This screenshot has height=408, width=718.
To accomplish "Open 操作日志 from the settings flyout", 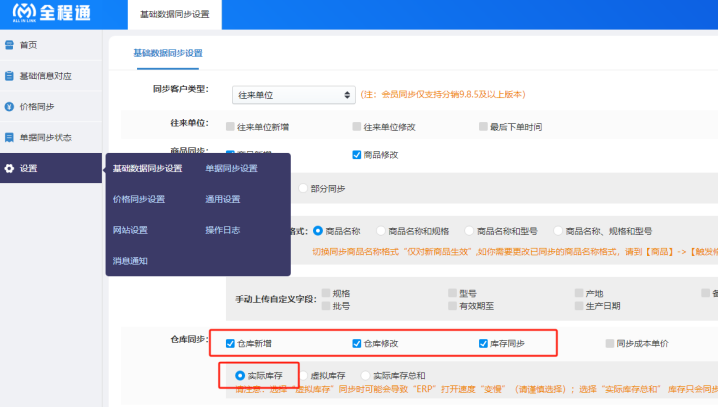I will (x=223, y=230).
